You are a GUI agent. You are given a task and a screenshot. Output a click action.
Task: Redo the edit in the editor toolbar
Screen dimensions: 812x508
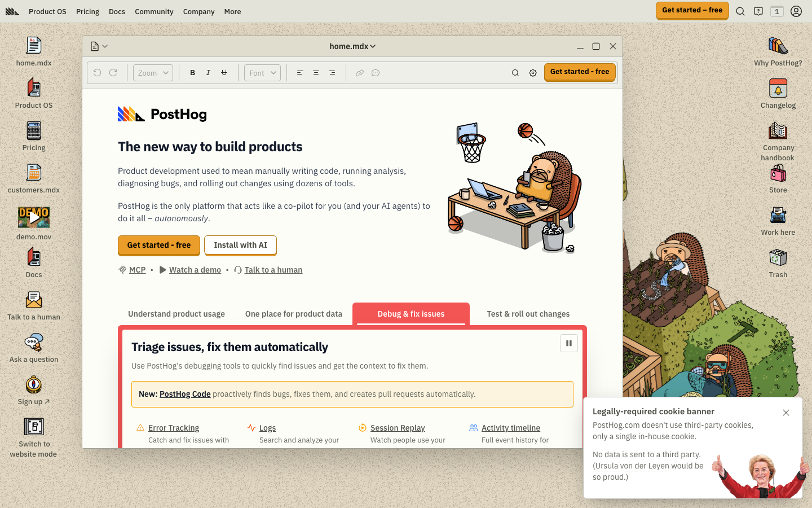coord(113,73)
